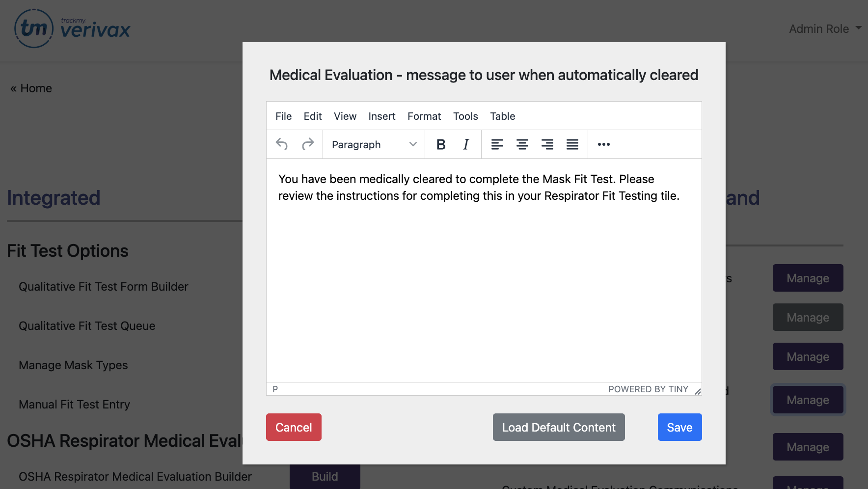
Task: Open the Insert menu
Action: pyautogui.click(x=381, y=116)
